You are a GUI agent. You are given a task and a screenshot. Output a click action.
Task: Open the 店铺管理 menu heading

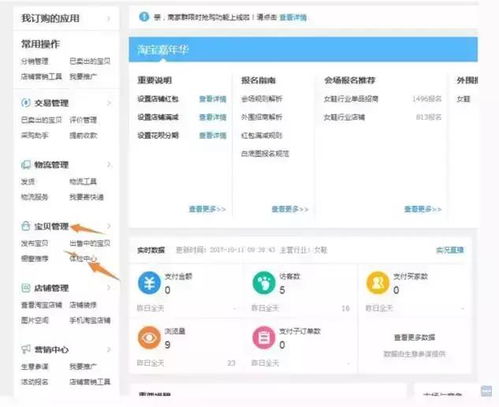point(51,288)
